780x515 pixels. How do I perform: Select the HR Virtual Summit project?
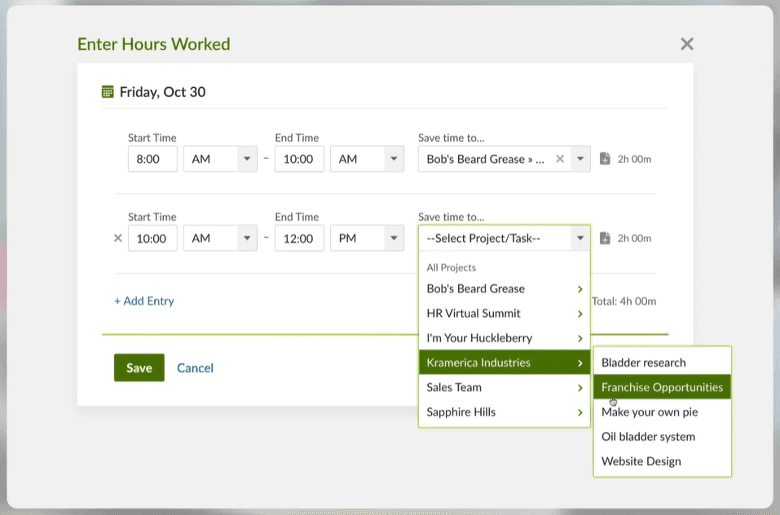[474, 313]
